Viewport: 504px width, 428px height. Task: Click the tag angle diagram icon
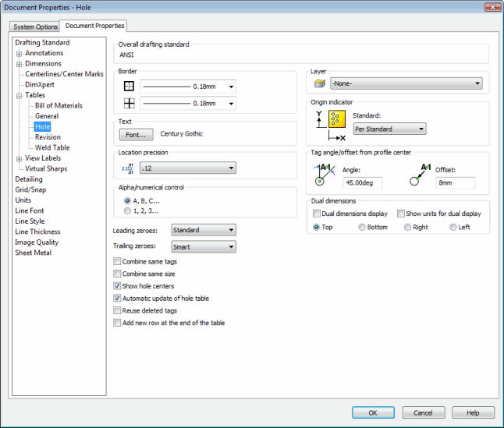(324, 175)
